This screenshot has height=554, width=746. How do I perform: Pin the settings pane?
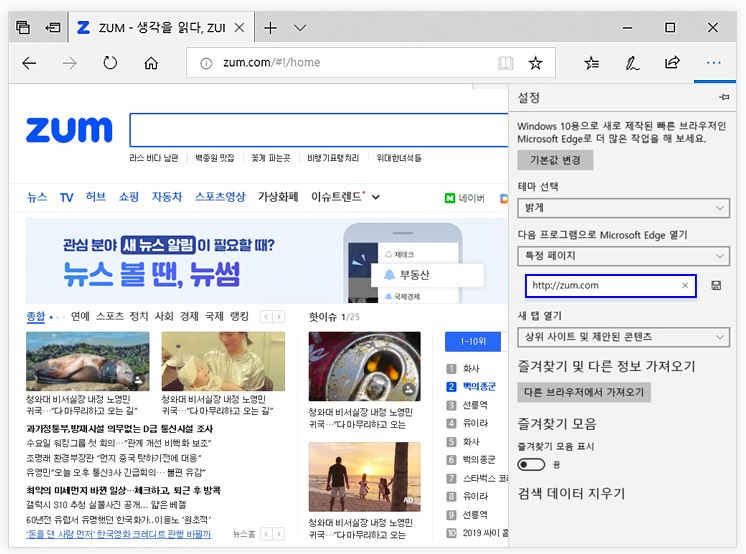(724, 97)
